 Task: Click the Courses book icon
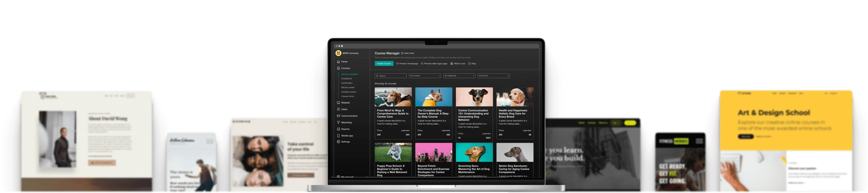point(338,68)
